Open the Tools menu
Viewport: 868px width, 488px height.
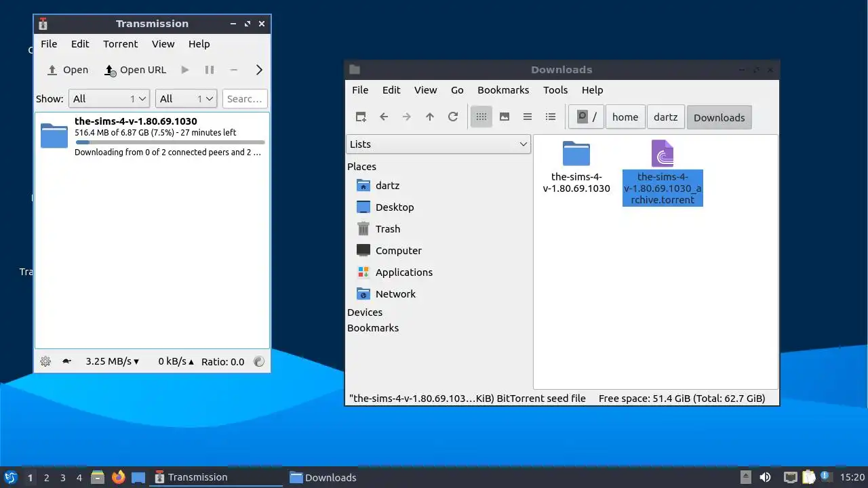pos(555,90)
